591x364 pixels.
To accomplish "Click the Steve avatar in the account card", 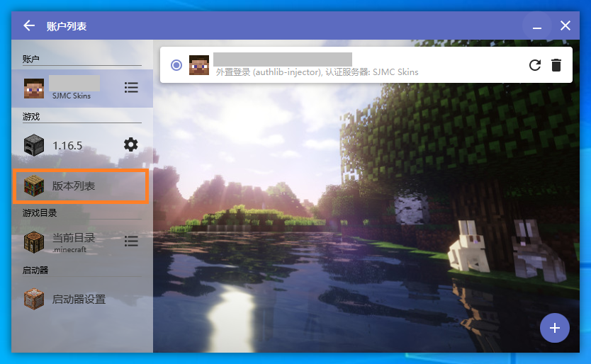I will [x=199, y=65].
